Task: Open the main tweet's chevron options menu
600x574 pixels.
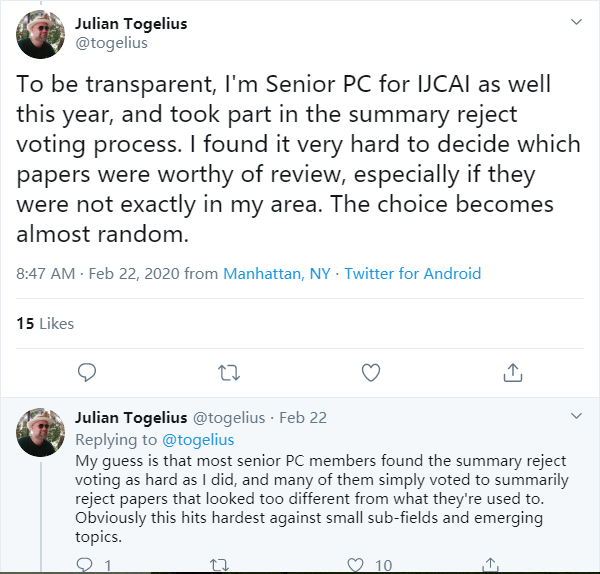Action: click(x=575, y=21)
